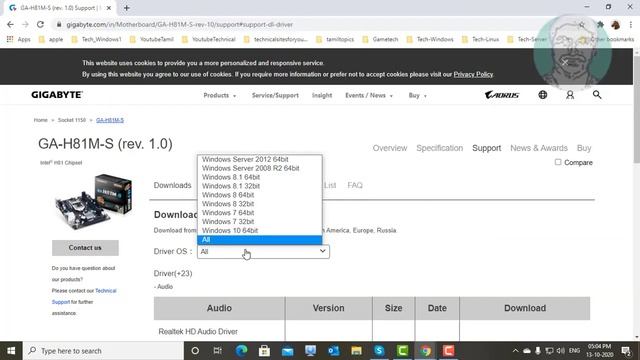
Task: Open the globe region selector
Action: [542, 95]
